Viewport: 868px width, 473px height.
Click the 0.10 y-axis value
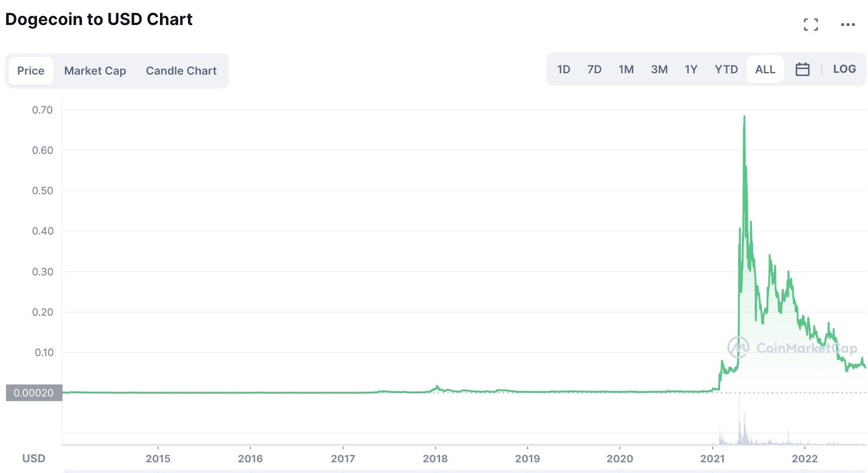[44, 353]
